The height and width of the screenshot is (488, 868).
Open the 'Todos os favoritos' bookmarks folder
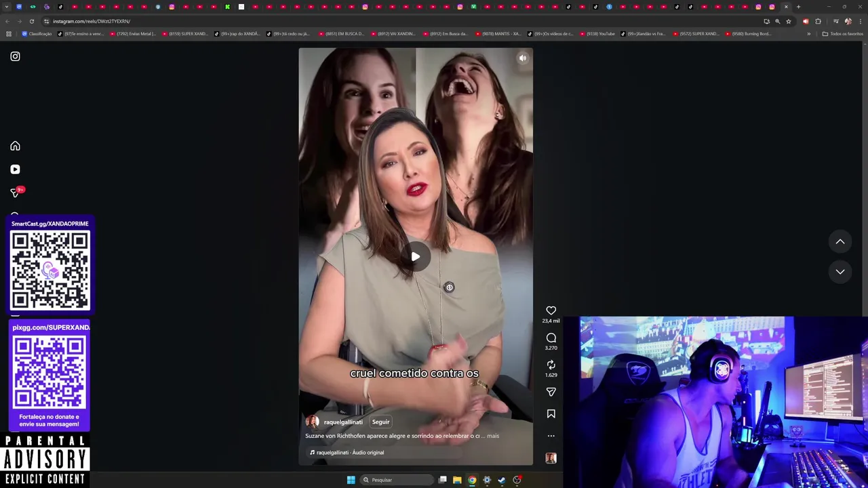[843, 34]
